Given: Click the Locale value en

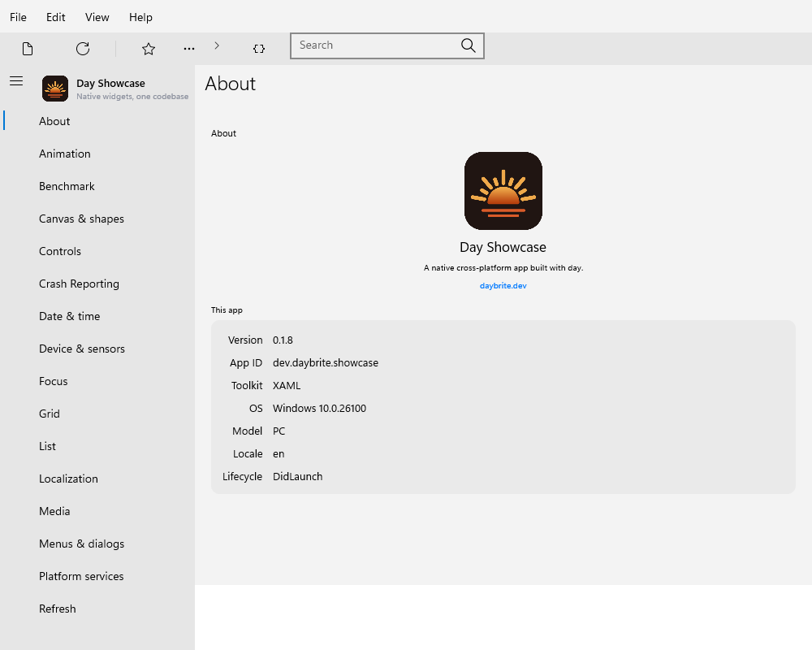Looking at the screenshot, I should [x=278, y=454].
